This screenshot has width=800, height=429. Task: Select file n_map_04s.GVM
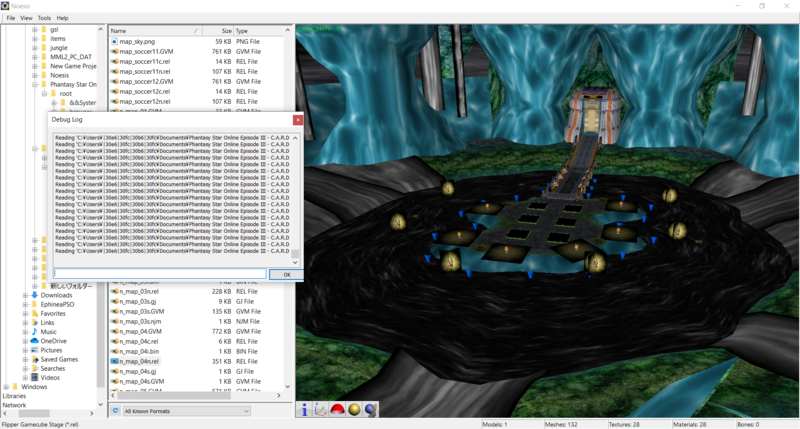pos(142,381)
